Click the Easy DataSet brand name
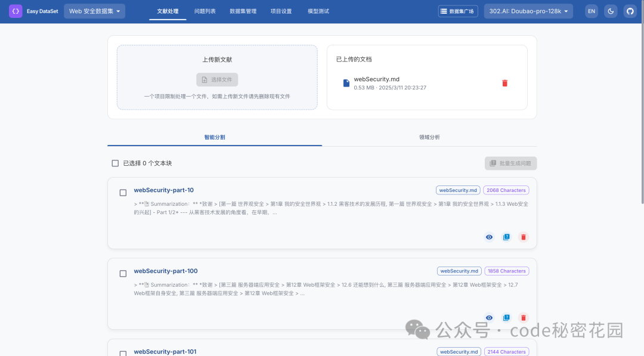 point(43,11)
